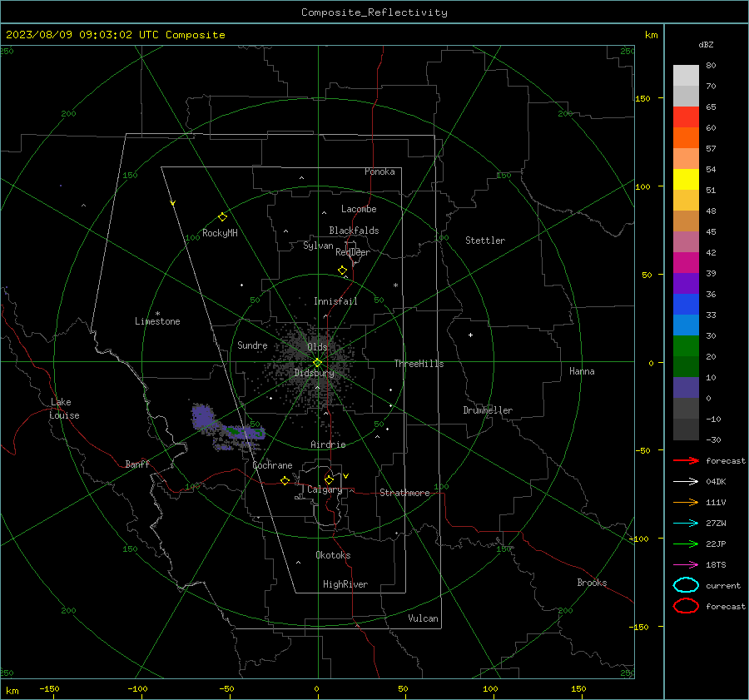Click the Lacombe town label

(x=359, y=209)
